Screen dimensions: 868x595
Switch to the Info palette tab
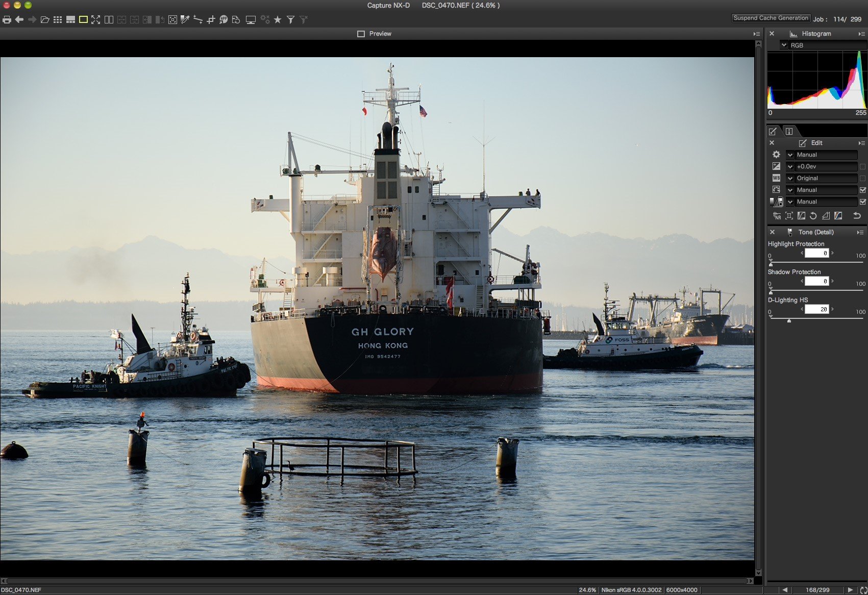[x=789, y=131]
